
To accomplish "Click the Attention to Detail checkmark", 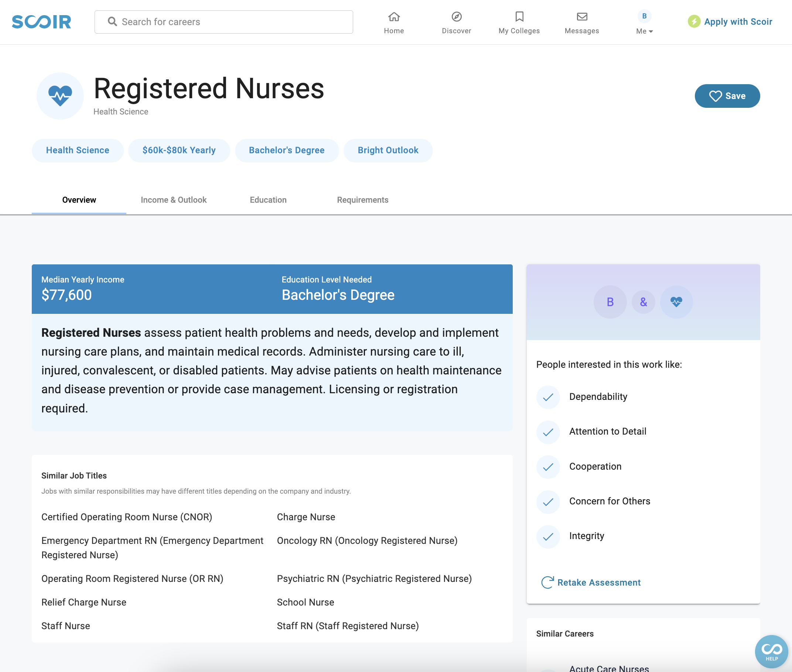I will [548, 432].
